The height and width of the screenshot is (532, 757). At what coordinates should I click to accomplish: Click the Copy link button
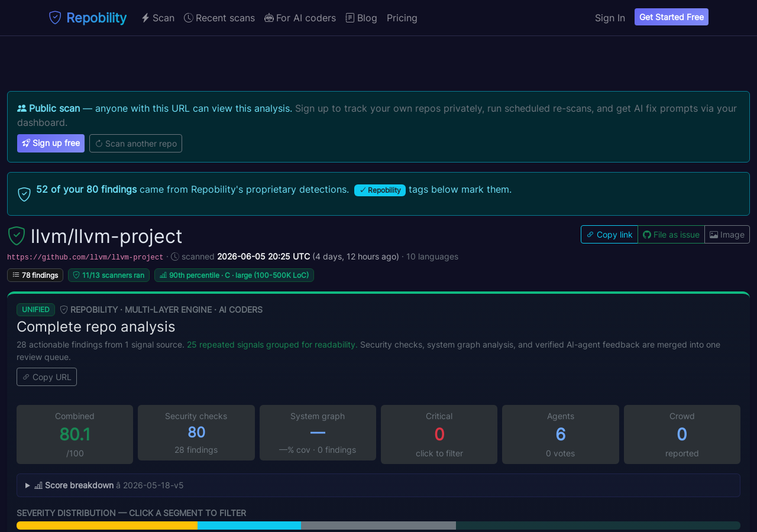609,234
